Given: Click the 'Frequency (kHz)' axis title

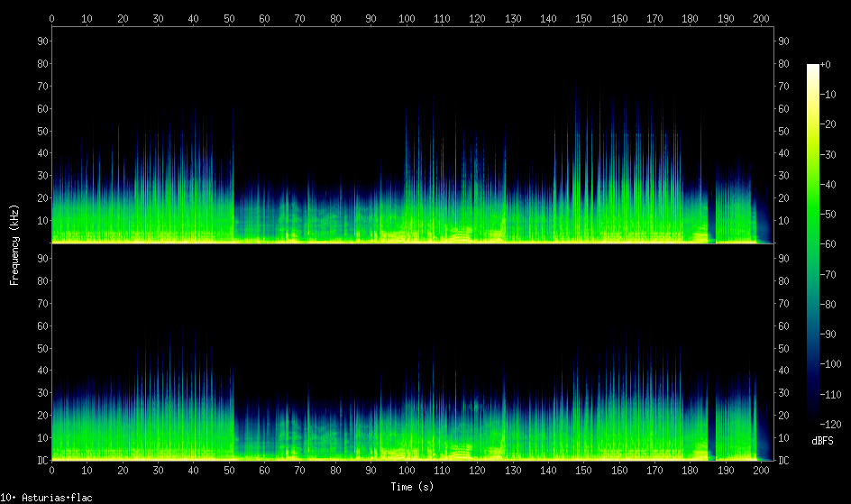Looking at the screenshot, I should point(14,244).
